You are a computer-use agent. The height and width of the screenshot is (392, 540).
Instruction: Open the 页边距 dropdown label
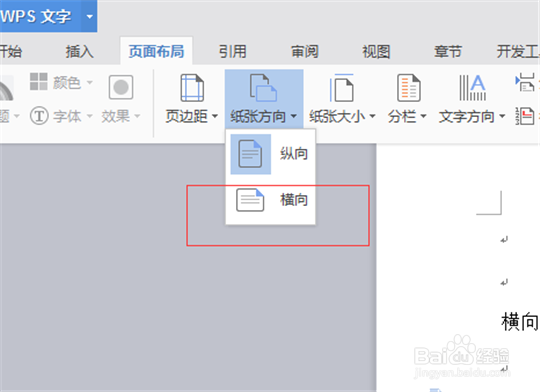pyautogui.click(x=191, y=116)
